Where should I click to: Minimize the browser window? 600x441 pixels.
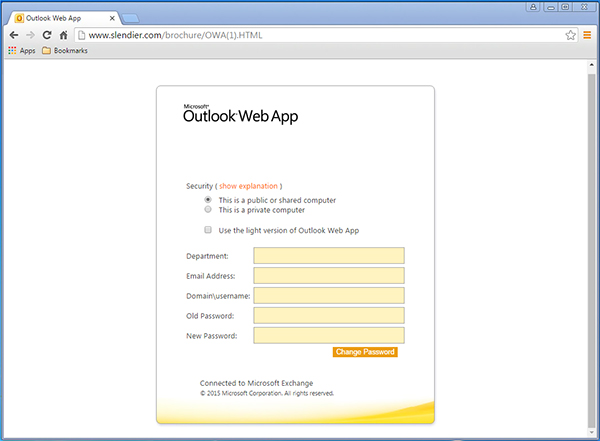[x=551, y=7]
